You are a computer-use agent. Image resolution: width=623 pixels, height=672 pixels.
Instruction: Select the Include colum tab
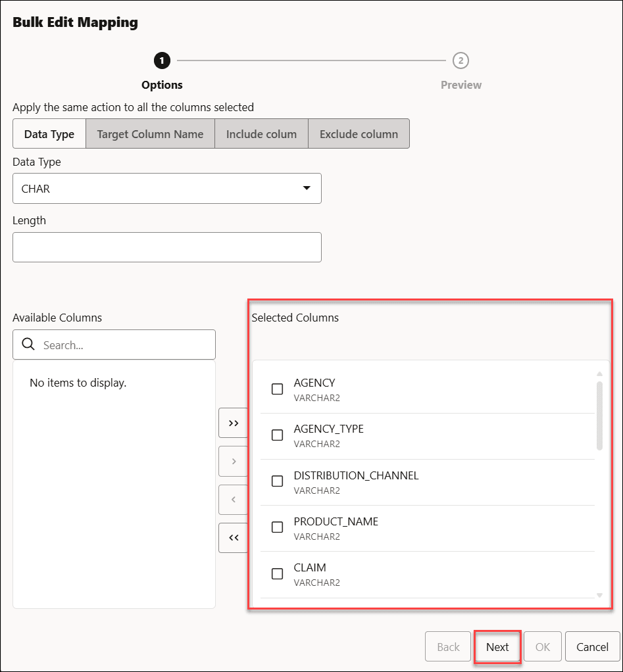point(261,134)
